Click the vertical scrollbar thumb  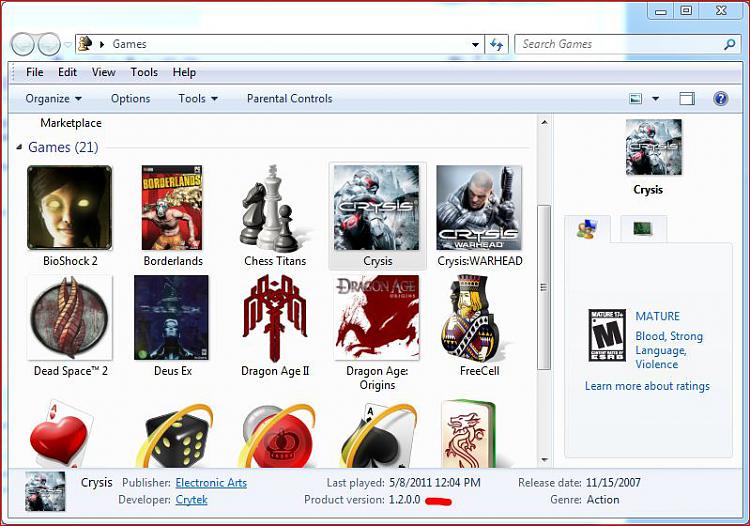[x=544, y=287]
